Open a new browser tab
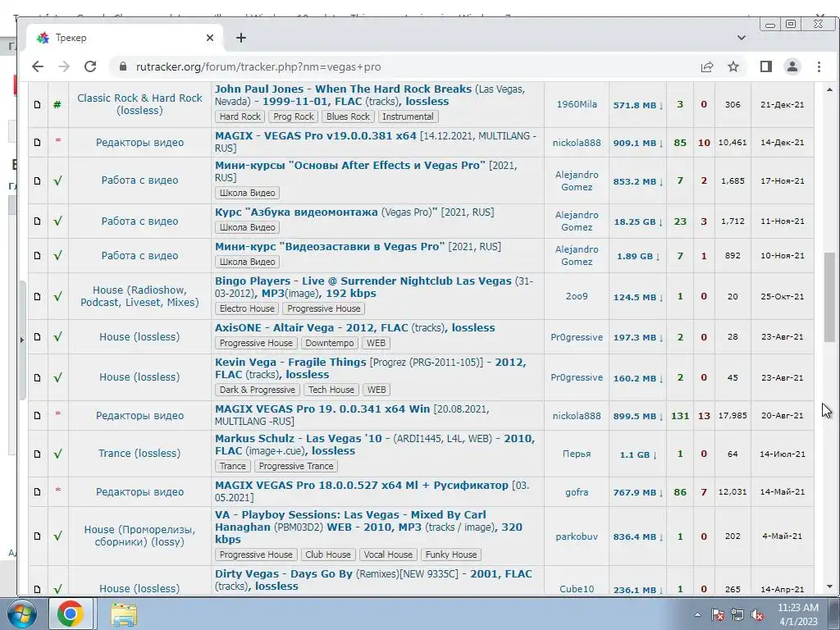 (241, 38)
